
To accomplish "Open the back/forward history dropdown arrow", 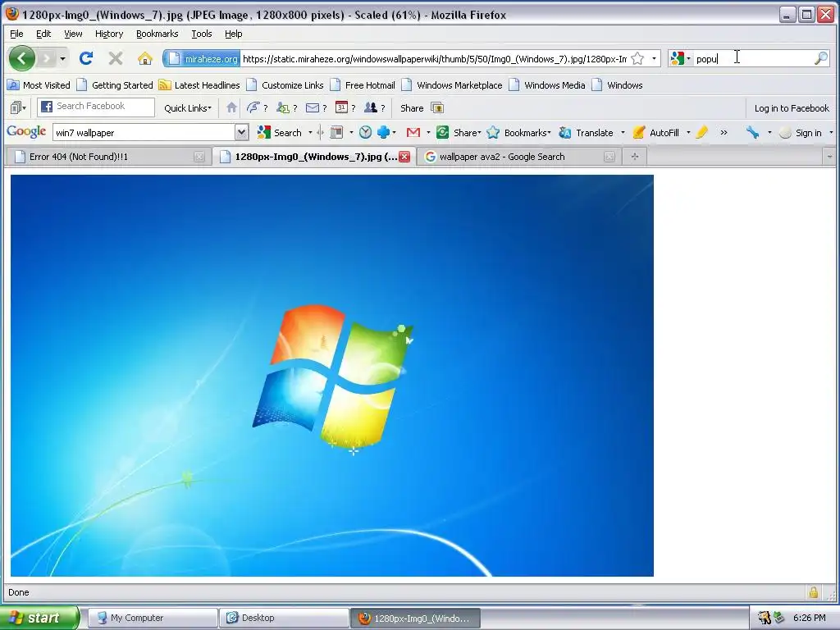I will [x=62, y=58].
